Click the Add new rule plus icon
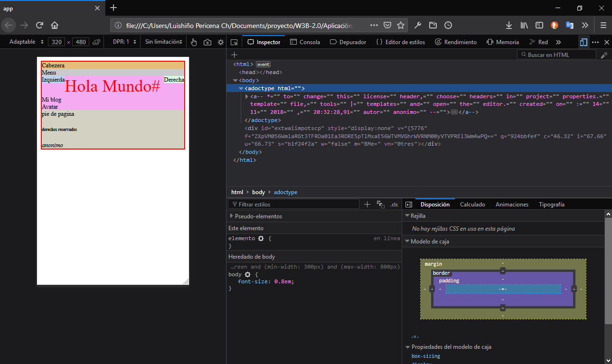 coord(367,204)
